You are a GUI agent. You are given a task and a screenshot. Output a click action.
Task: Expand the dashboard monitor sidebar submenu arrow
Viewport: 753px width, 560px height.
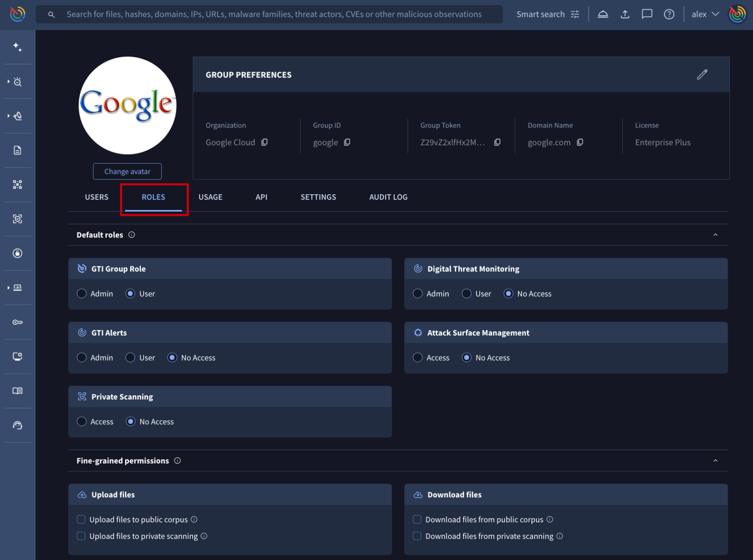click(x=8, y=288)
